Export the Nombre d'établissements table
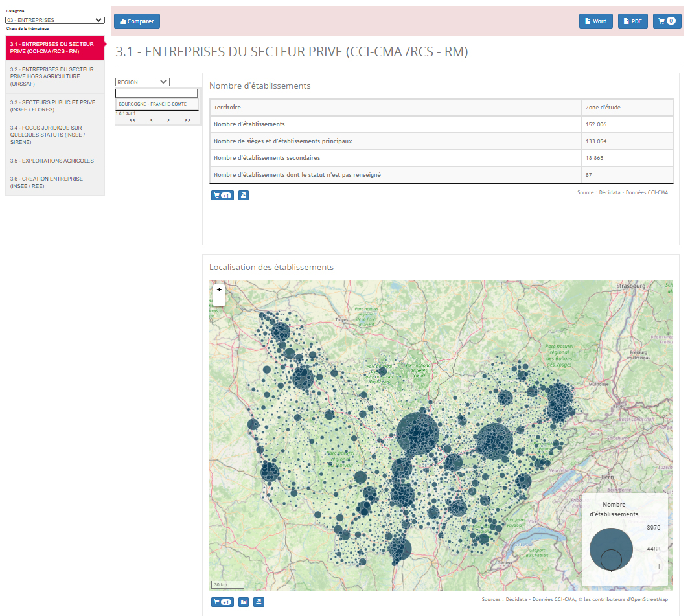The width and height of the screenshot is (690, 616). (244, 195)
